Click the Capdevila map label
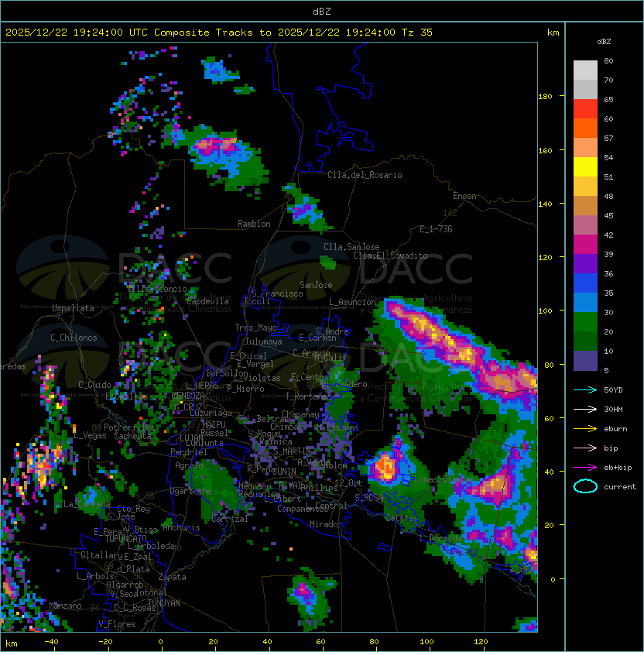The height and width of the screenshot is (652, 644). pos(207,301)
